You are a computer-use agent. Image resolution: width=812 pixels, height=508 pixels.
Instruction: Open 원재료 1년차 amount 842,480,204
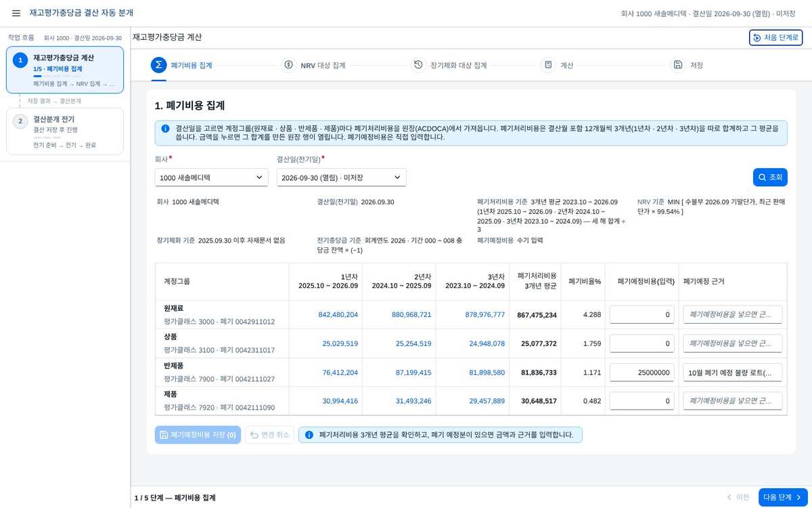click(x=338, y=314)
